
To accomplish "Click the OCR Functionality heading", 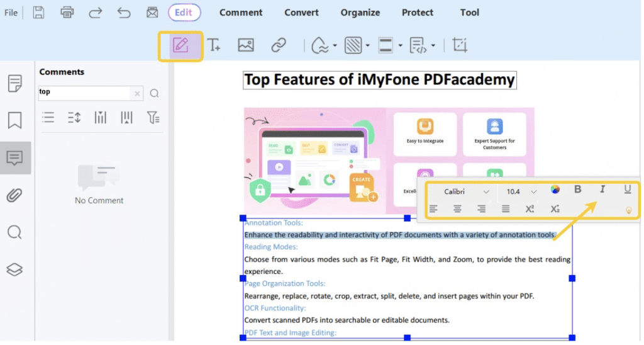I will [x=275, y=309].
